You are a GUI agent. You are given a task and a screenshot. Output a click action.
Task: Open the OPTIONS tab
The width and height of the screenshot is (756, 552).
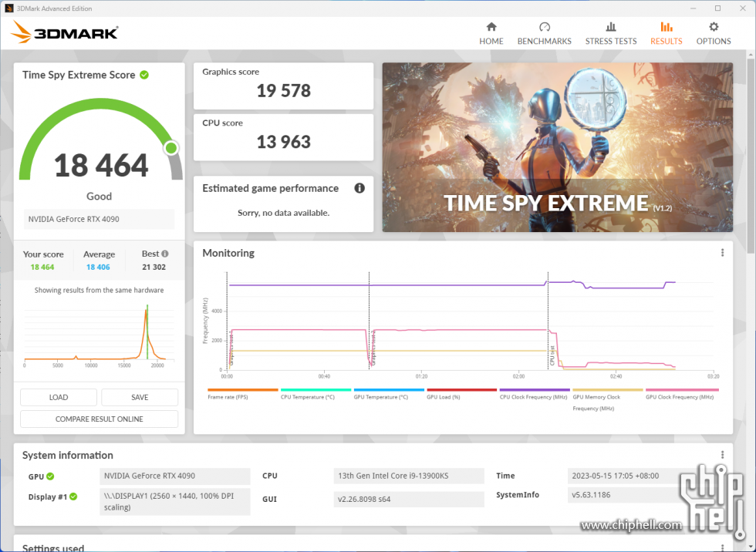[x=713, y=33]
